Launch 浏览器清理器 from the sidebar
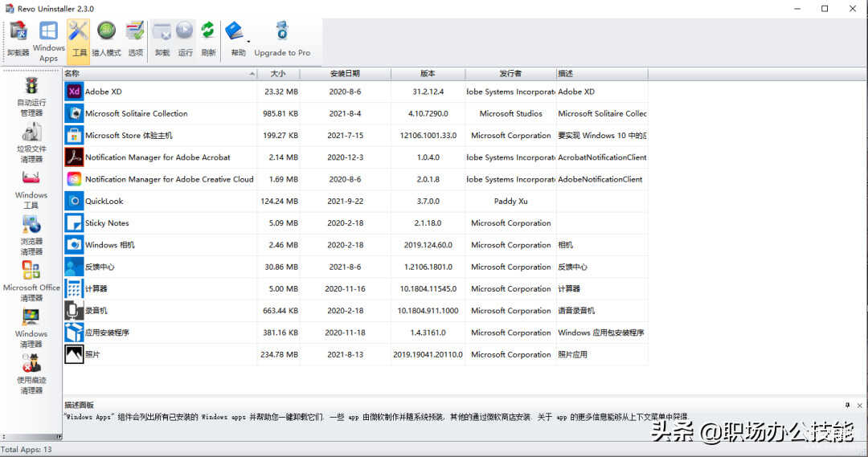This screenshot has height=457, width=868. coord(31,235)
